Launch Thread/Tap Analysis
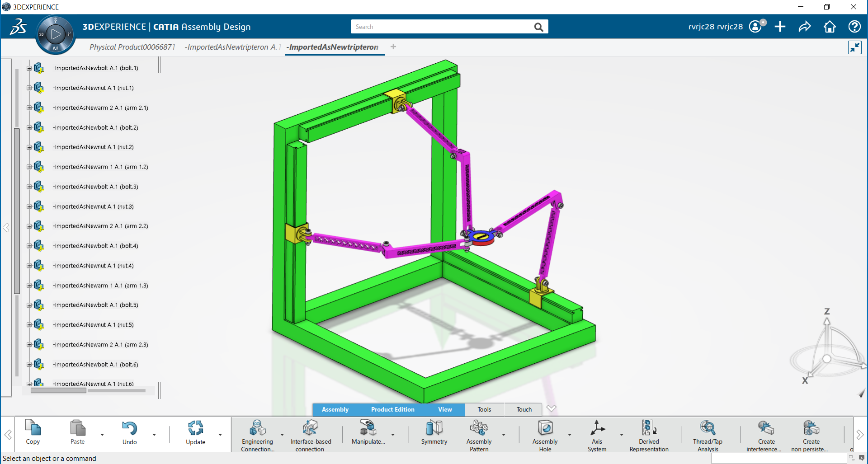The width and height of the screenshot is (868, 464). [x=708, y=427]
